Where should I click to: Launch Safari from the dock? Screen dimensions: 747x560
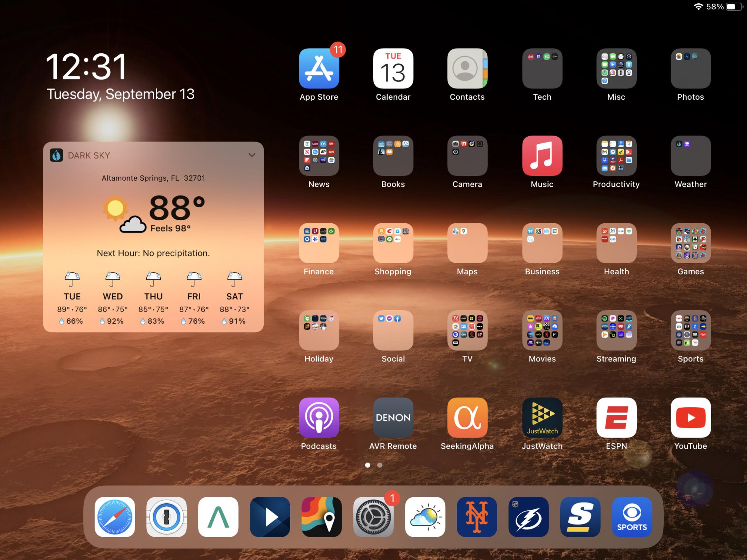pos(115,517)
